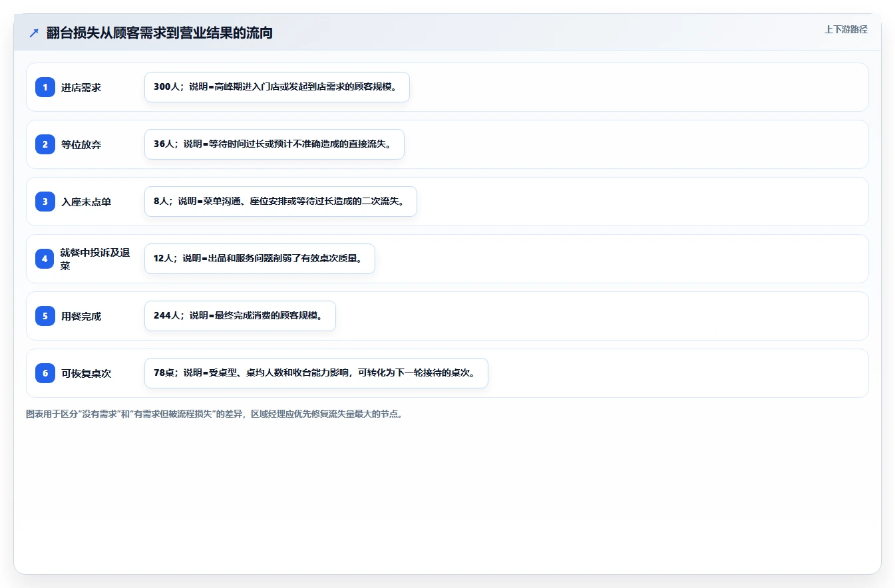The height and width of the screenshot is (588, 895).
Task: Click the 上下游路径 tag in header
Action: [846, 29]
